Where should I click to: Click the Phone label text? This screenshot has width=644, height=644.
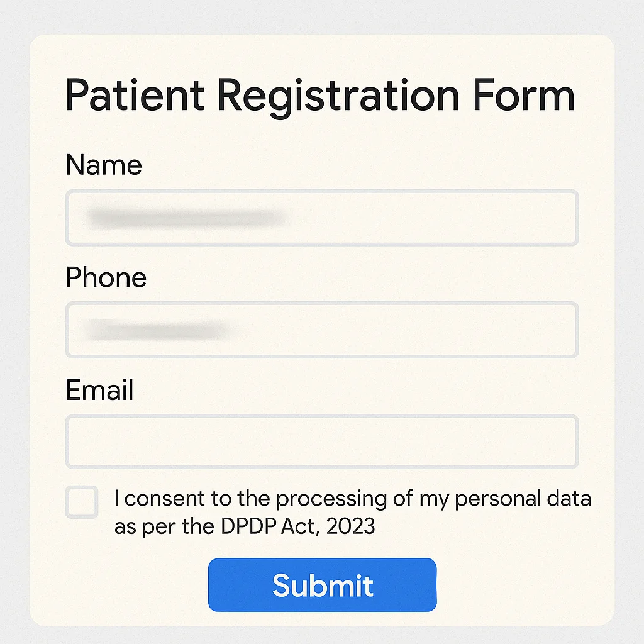click(x=106, y=277)
